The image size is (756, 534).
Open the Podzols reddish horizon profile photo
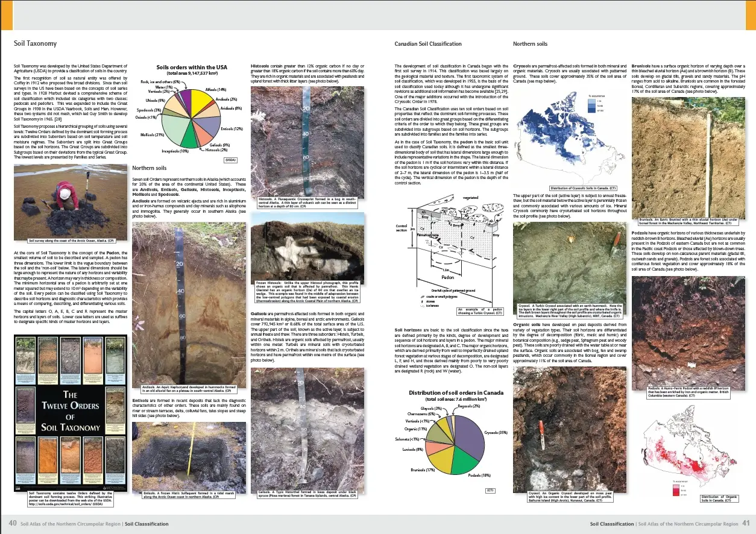688,333
